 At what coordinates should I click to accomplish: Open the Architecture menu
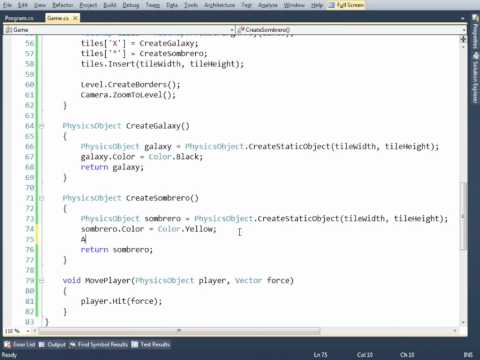(x=219, y=5)
